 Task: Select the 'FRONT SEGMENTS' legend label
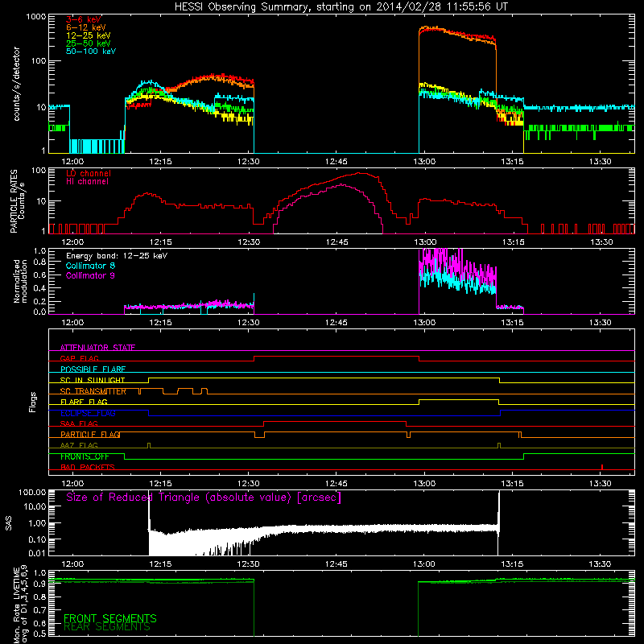coord(110,618)
